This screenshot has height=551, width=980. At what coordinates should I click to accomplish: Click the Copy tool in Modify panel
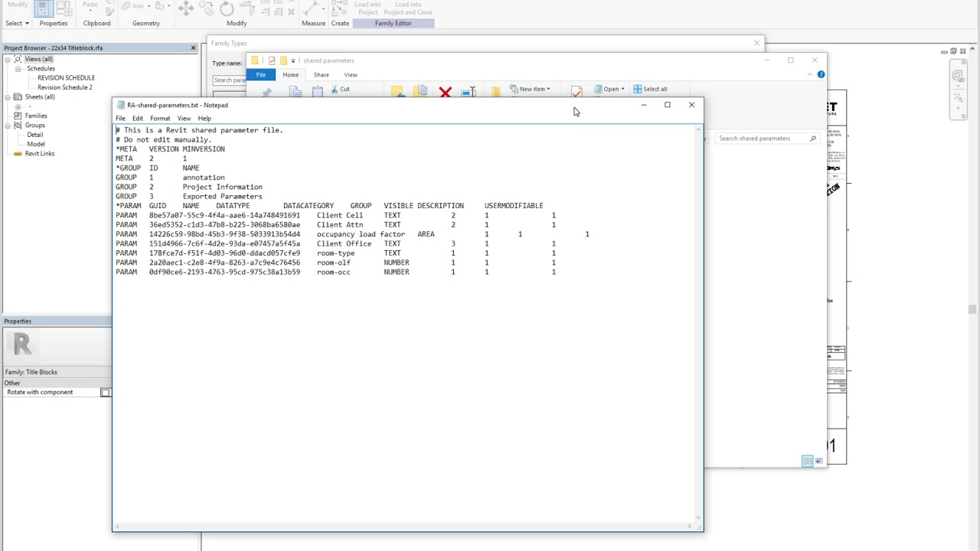tap(207, 8)
